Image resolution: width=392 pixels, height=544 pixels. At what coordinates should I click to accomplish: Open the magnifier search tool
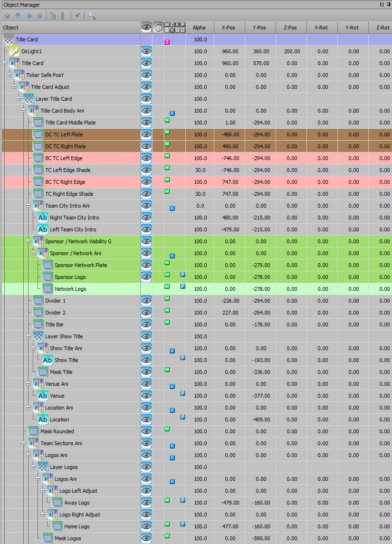pyautogui.click(x=92, y=16)
